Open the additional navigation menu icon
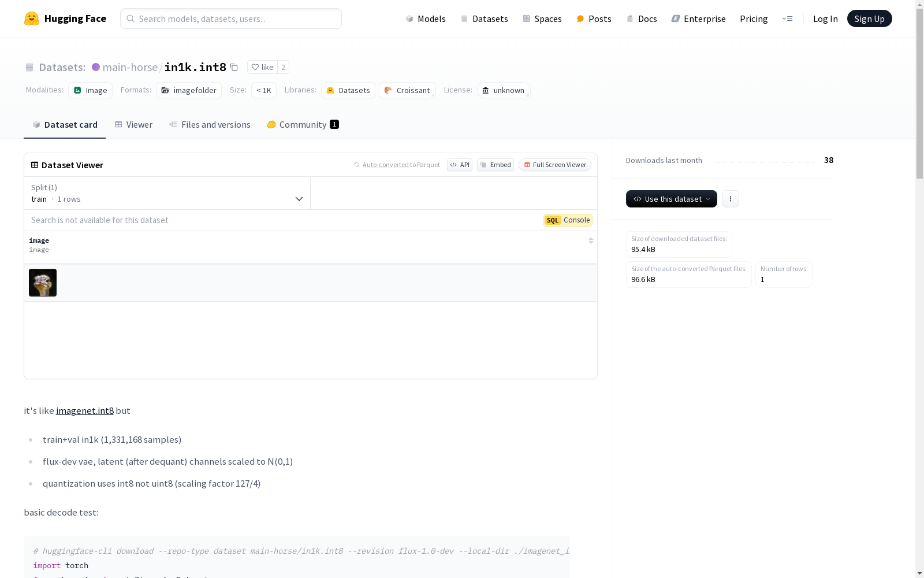 787,18
